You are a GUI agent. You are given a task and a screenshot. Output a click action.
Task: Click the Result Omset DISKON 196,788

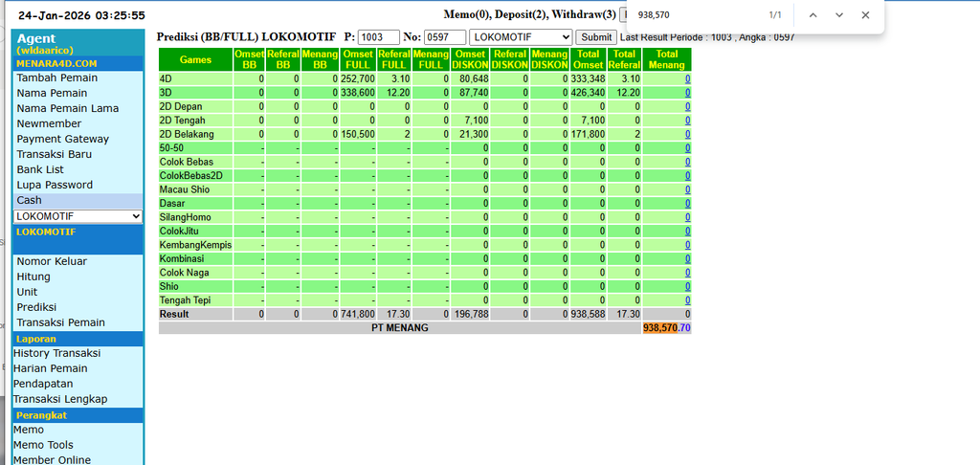[471, 314]
